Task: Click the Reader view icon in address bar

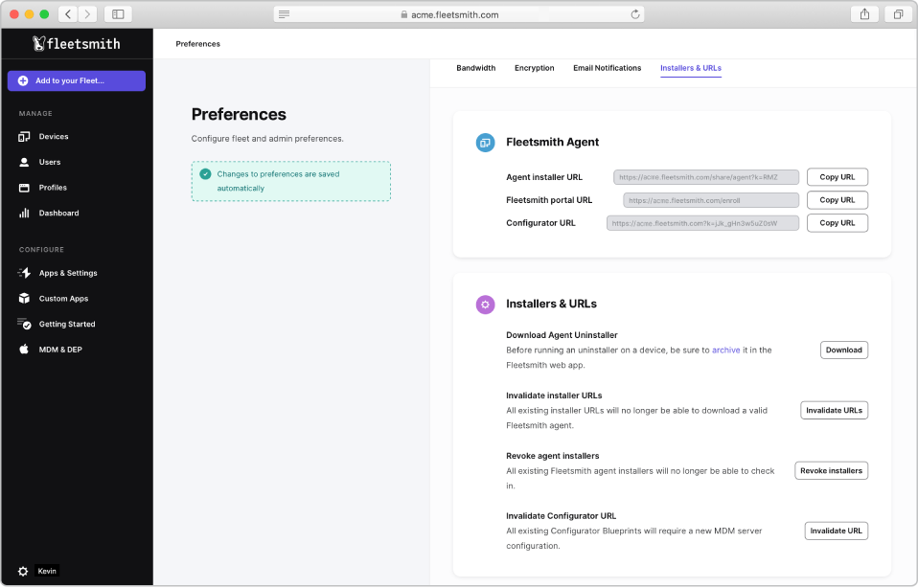Action: 284,14
